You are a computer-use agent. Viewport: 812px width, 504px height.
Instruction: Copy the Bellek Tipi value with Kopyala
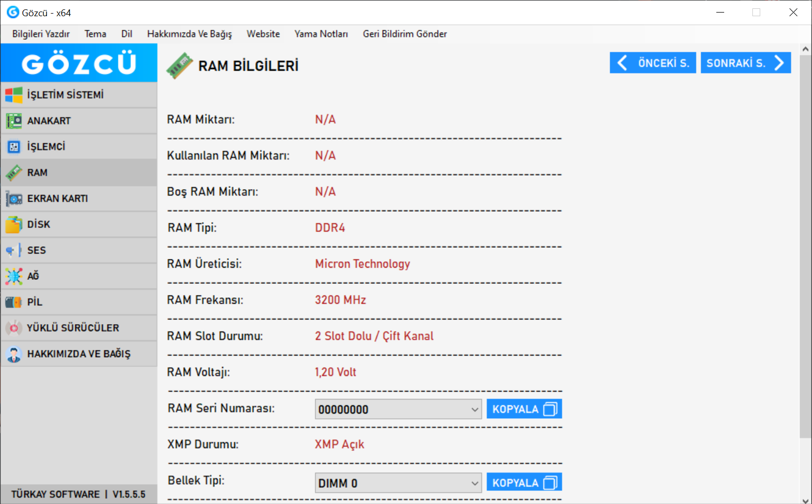(x=524, y=483)
